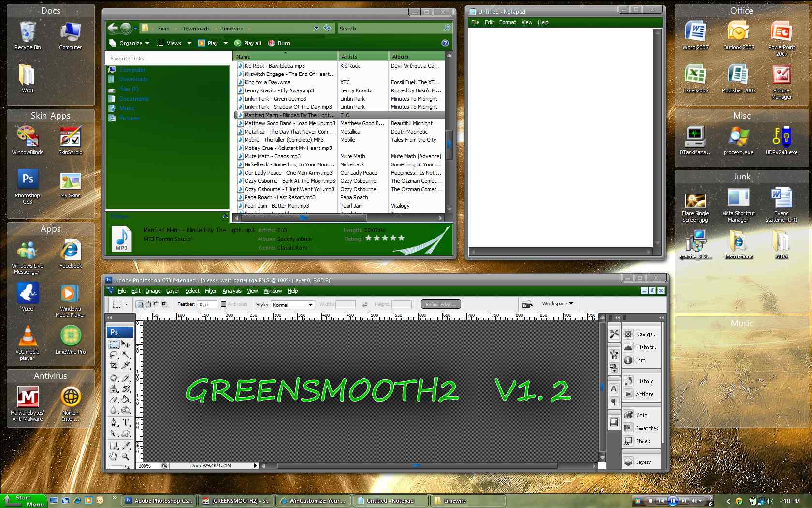Switch to WinCustomize taskbar button
812x508 pixels.
pyautogui.click(x=313, y=501)
